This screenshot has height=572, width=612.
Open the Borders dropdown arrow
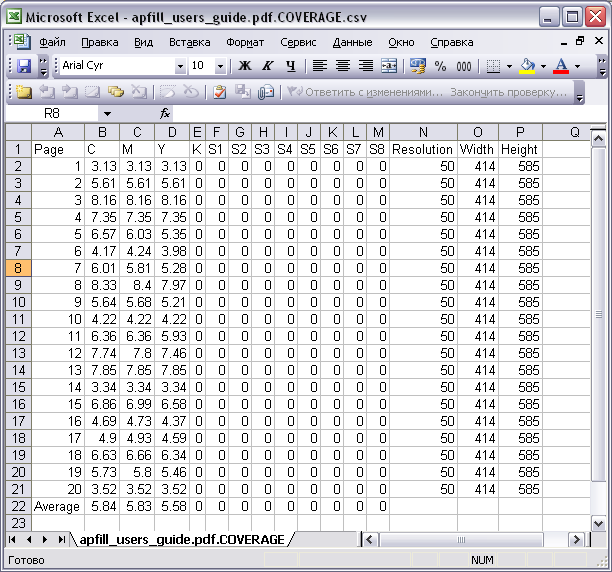509,66
